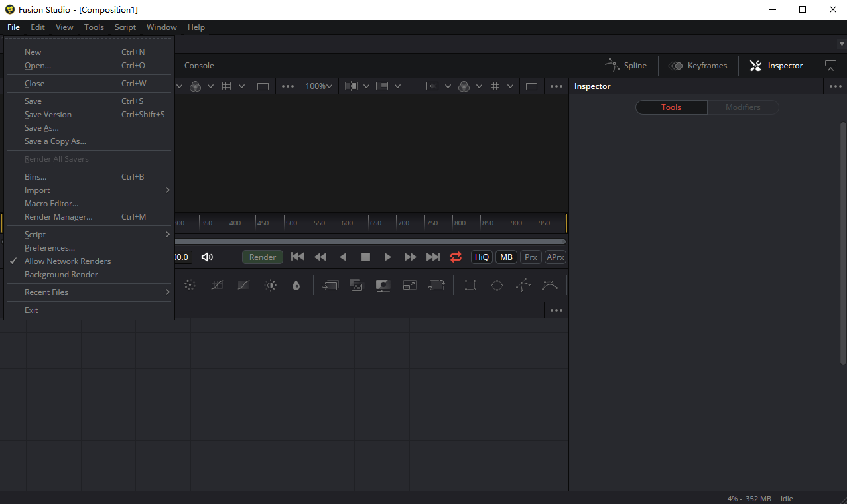The image size is (847, 504).
Task: Add the S-curve node beside Brightness Contrast
Action: [243, 285]
